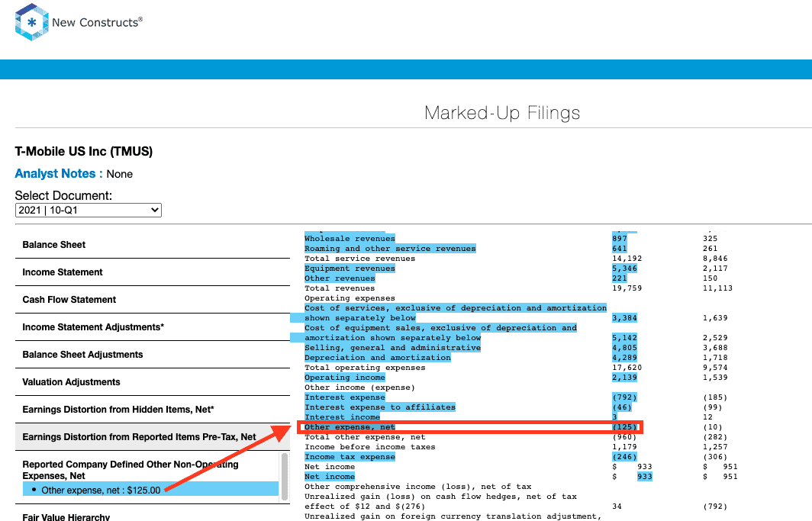Click the Total operating expenses line
812x521 pixels.
[365, 368]
